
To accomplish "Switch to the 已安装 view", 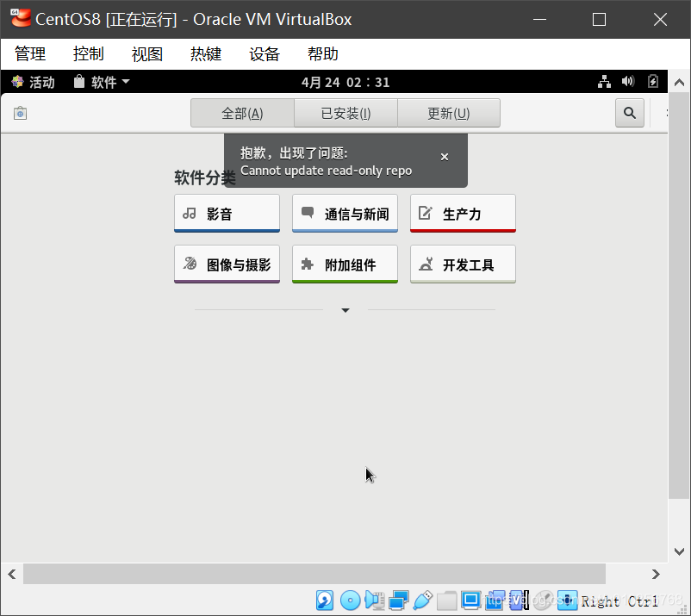I will pos(345,112).
